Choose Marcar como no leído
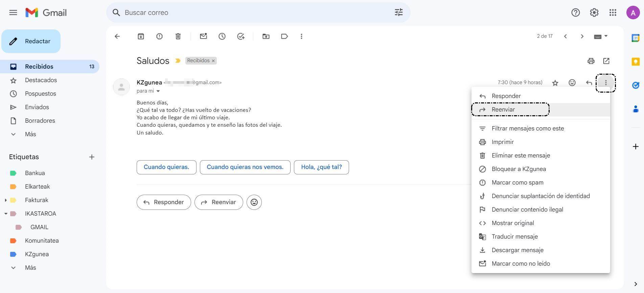The image size is (644, 293). click(541, 264)
